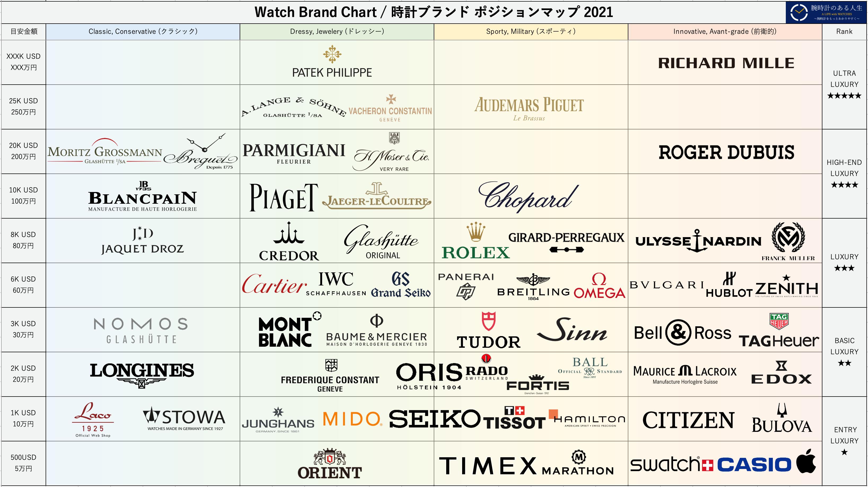Click the Casio blue wordmark
This screenshot has height=487, width=868.
(x=754, y=465)
